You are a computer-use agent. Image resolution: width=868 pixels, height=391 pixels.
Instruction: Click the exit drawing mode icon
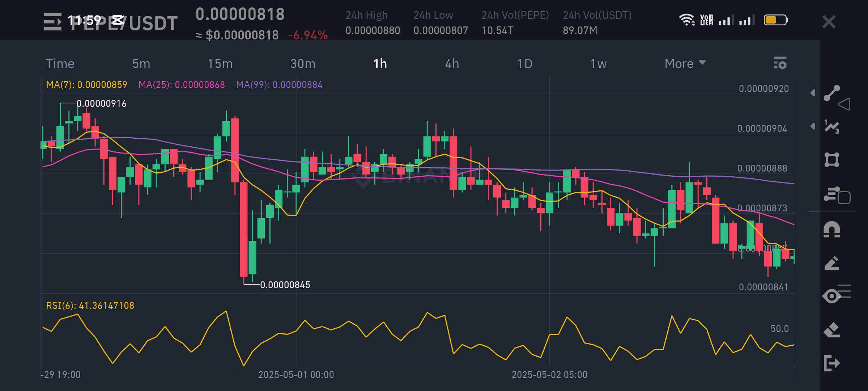pyautogui.click(x=831, y=363)
